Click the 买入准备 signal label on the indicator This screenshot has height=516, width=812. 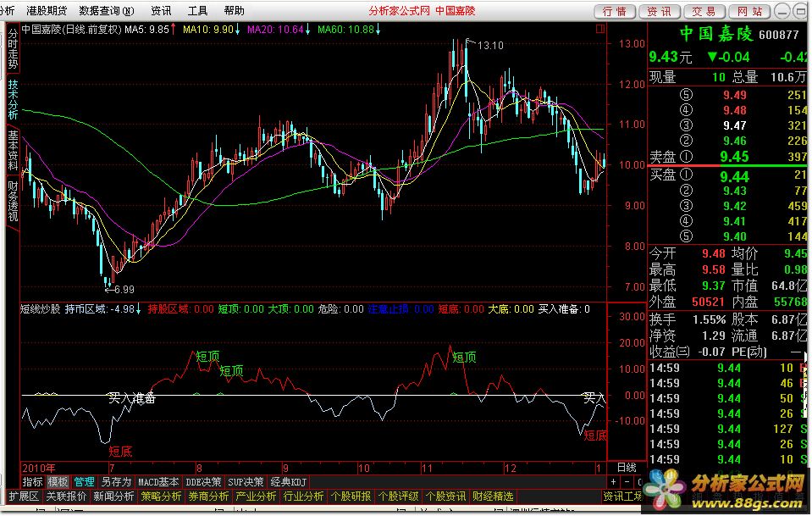[132, 398]
